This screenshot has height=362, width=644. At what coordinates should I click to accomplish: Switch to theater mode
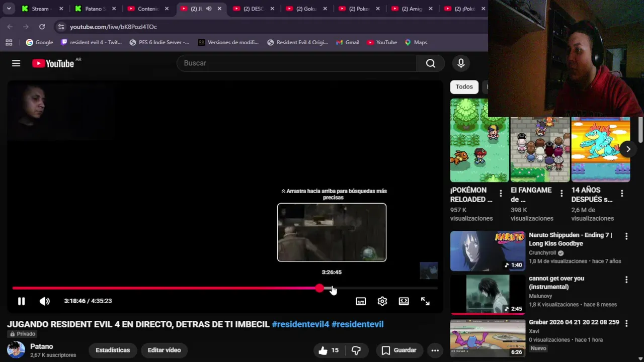click(x=404, y=301)
